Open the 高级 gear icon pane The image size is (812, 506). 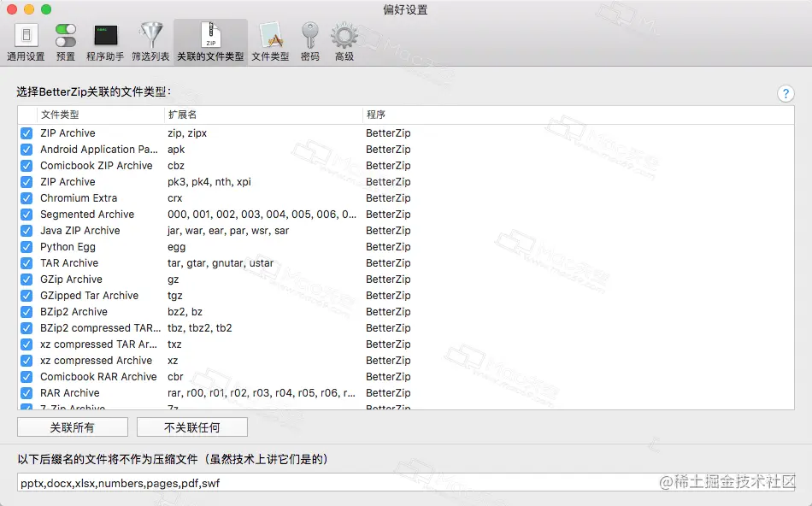344,43
